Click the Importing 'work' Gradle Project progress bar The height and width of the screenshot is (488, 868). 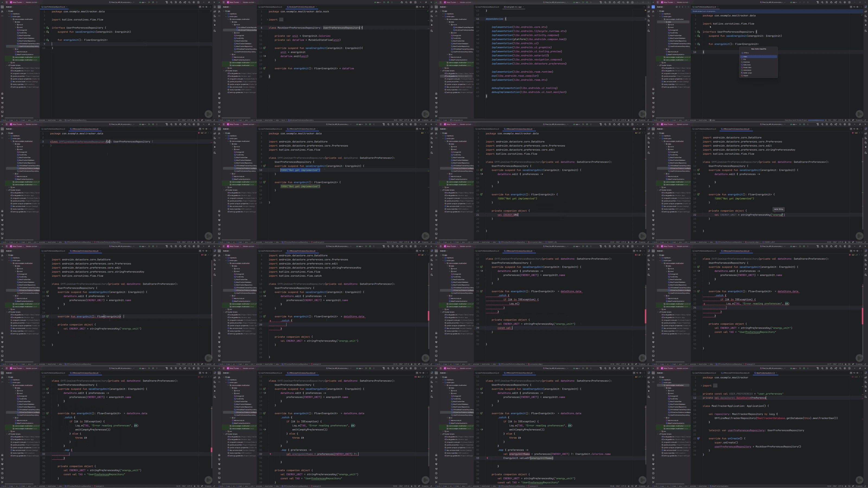tap(816, 120)
